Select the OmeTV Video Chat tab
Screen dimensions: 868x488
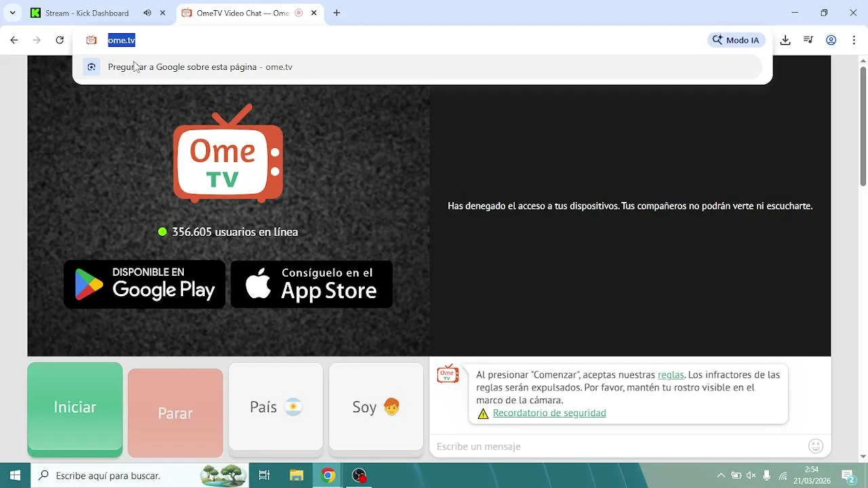coord(242,13)
